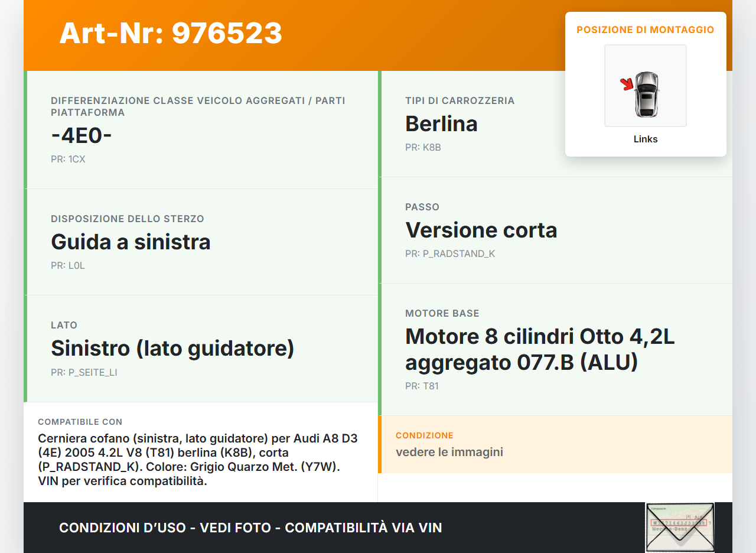Click the PR: P_RADSTAND_K code
Image resolution: width=756 pixels, height=553 pixels.
[x=450, y=253]
